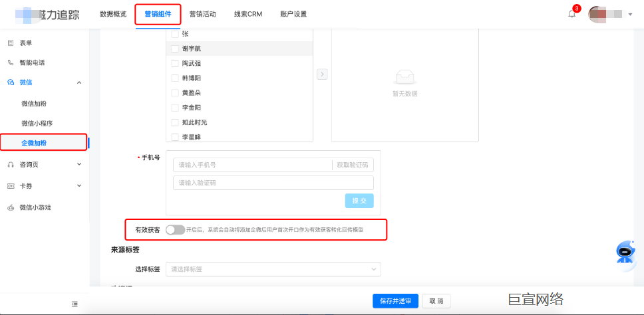Viewport: 644px width, 315px height.
Task: Check the box for 谢宇航
Action: (175, 49)
